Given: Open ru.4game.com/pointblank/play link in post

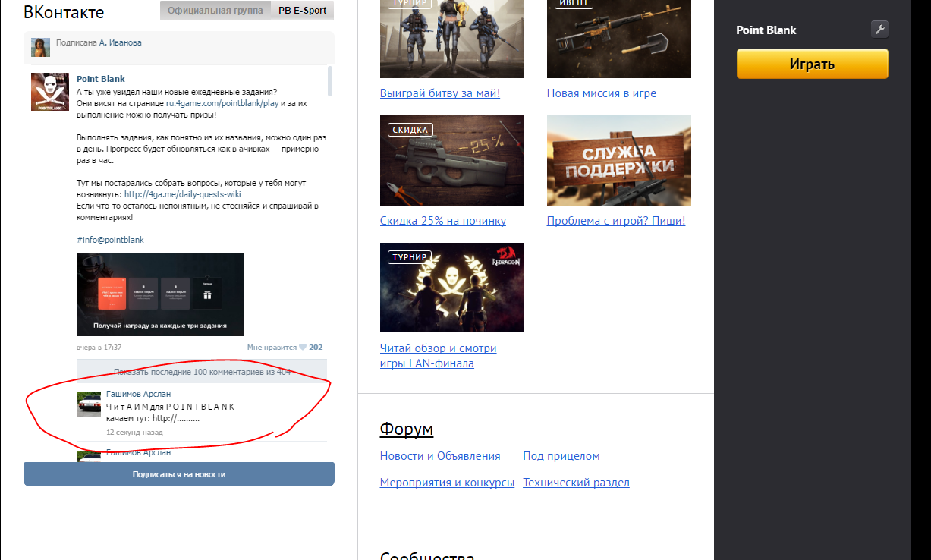Looking at the screenshot, I should 222,102.
